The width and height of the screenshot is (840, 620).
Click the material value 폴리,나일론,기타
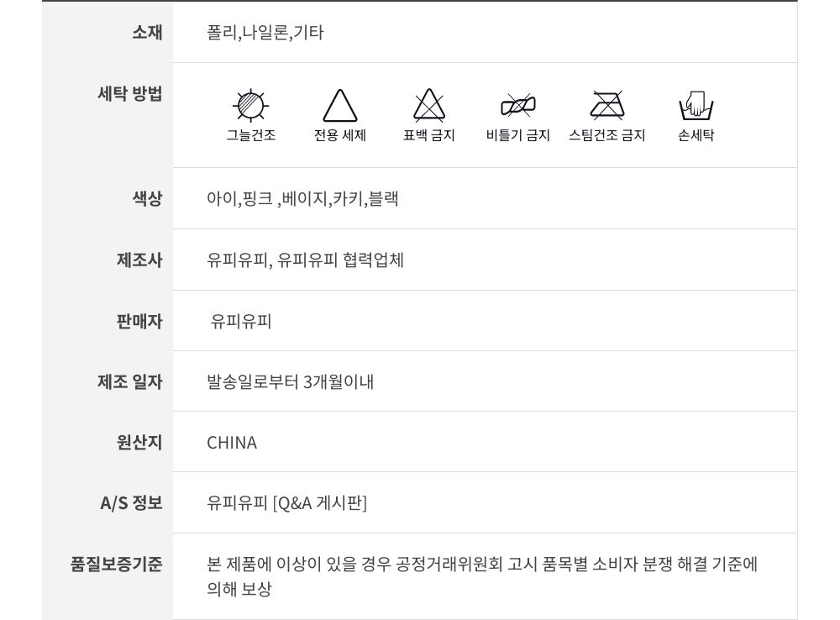pyautogui.click(x=265, y=33)
